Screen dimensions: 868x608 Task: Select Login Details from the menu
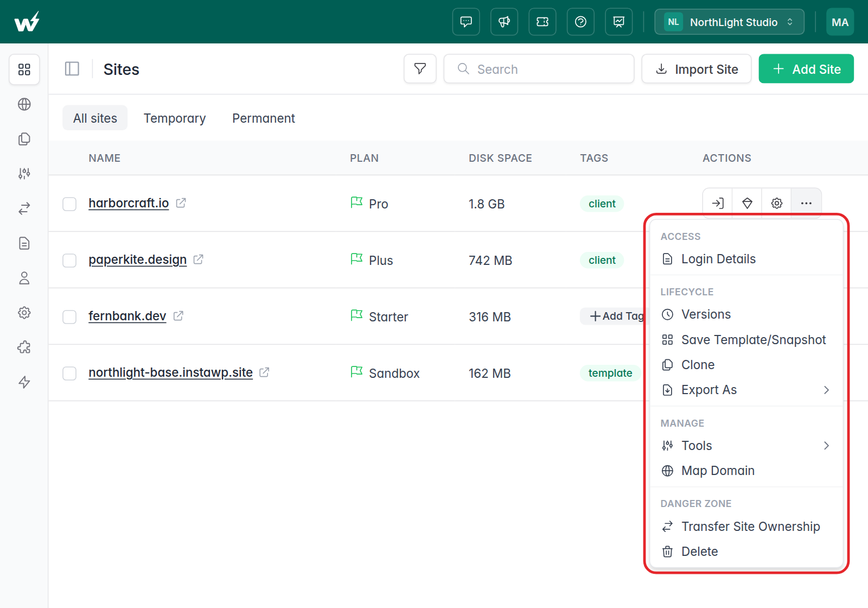(746, 259)
